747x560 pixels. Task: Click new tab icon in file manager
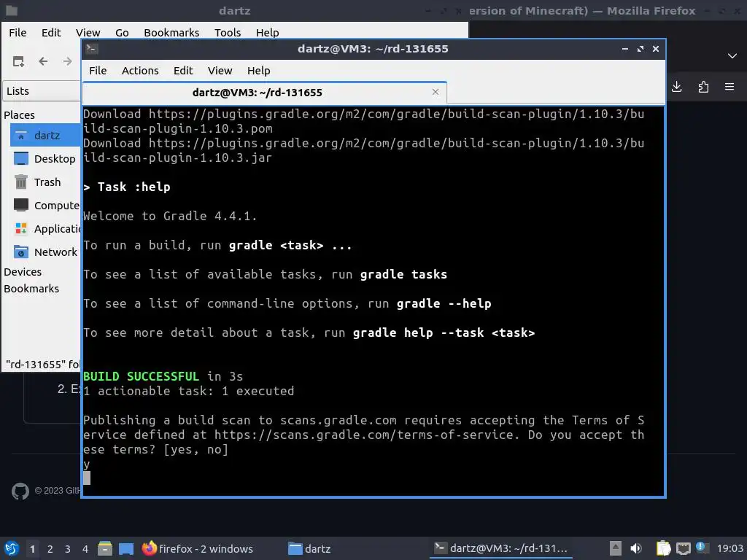point(18,61)
